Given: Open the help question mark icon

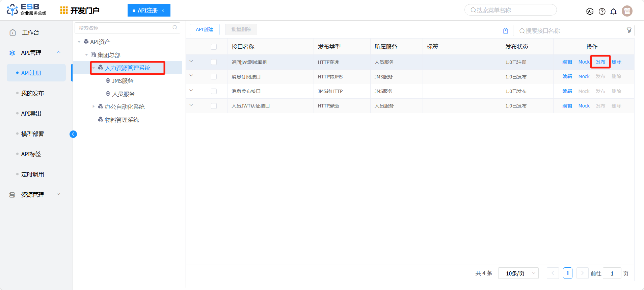Looking at the screenshot, I should (x=602, y=11).
